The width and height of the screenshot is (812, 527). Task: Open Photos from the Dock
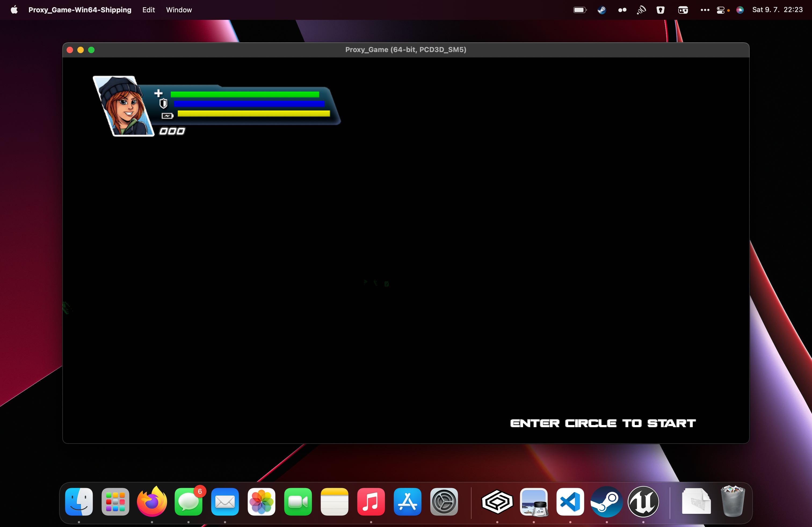(x=261, y=502)
